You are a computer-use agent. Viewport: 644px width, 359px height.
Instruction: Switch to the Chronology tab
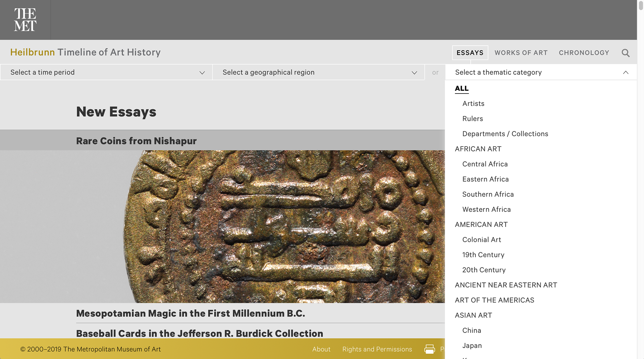point(584,53)
